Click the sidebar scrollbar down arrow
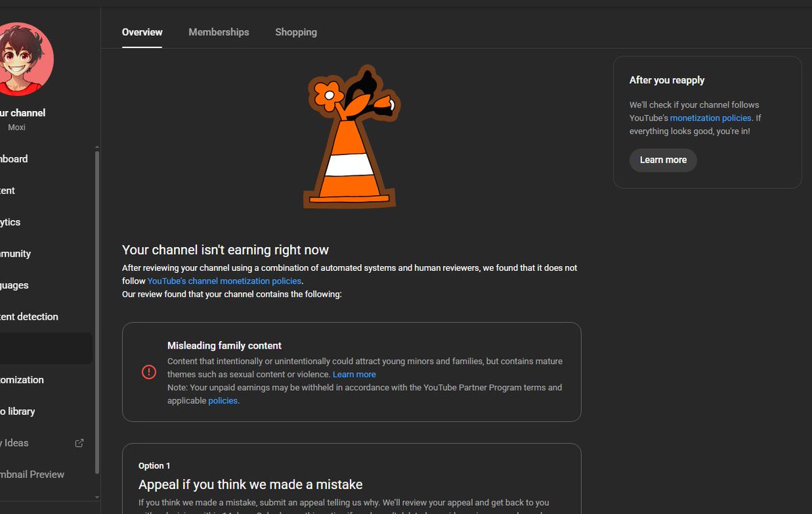 point(97,497)
